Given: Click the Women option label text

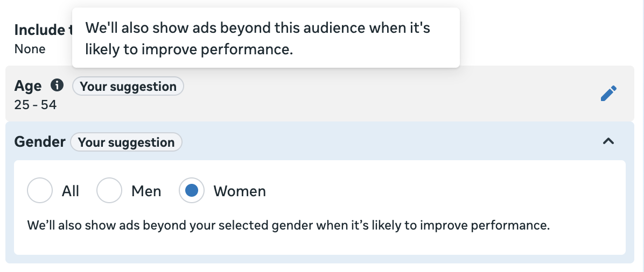Looking at the screenshot, I should (x=240, y=191).
